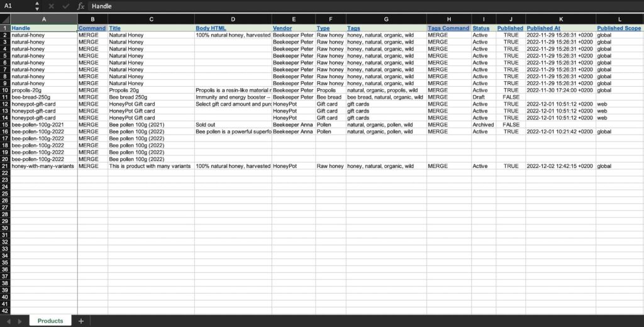This screenshot has width=644, height=327.
Task: Select column K header
Action: click(560, 19)
